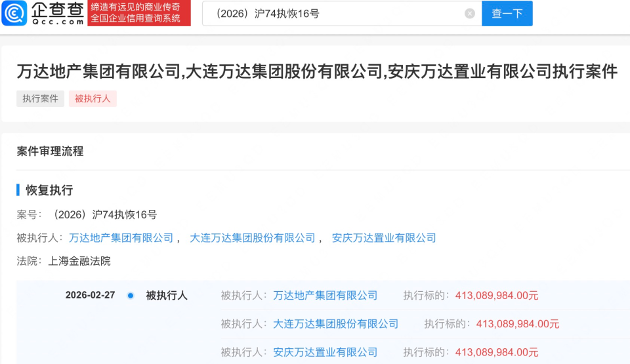The height and width of the screenshot is (364, 630).
Task: Click the blue timeline dot marker
Action: (x=130, y=296)
